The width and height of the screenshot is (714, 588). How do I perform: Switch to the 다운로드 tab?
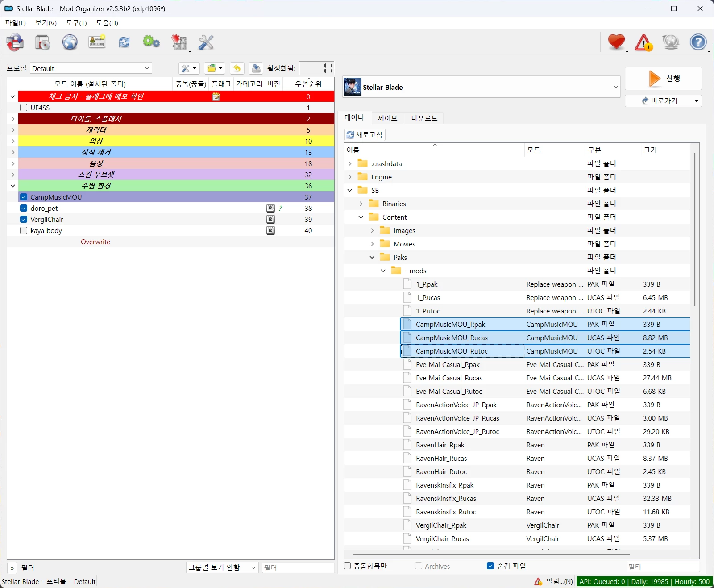pyautogui.click(x=424, y=118)
